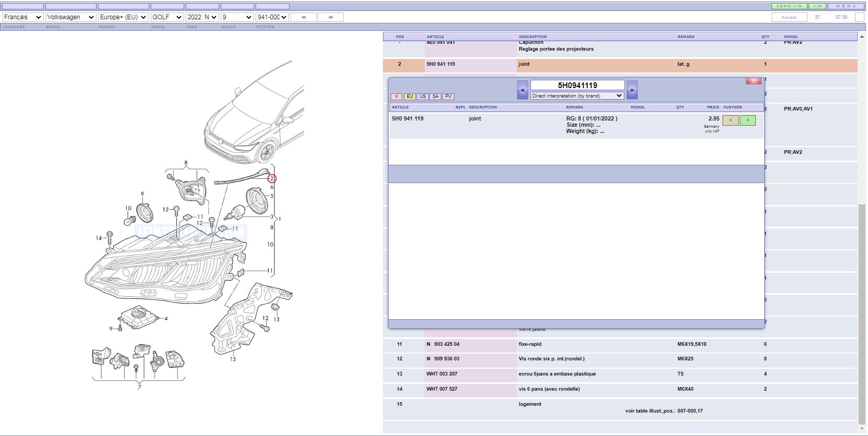Open the Picture dropdown showing 941-000
Viewport: 868px width, 436px height.
coord(272,17)
